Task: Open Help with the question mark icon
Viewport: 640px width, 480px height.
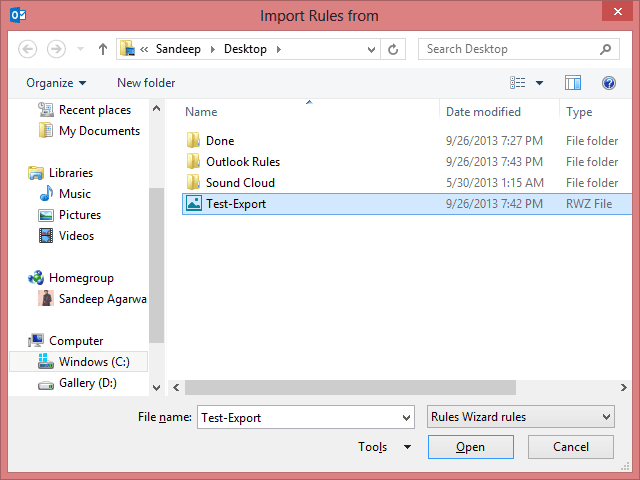Action: (x=609, y=83)
